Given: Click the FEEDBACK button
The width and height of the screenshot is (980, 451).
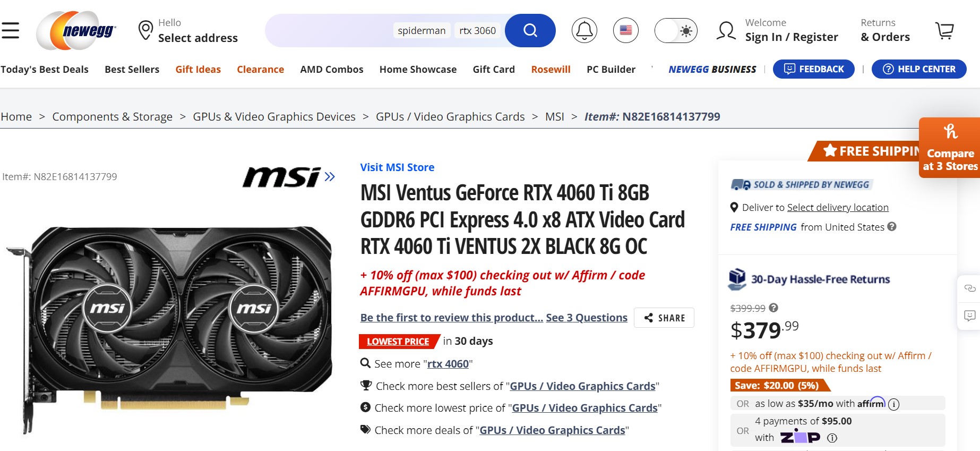Looking at the screenshot, I should 814,69.
